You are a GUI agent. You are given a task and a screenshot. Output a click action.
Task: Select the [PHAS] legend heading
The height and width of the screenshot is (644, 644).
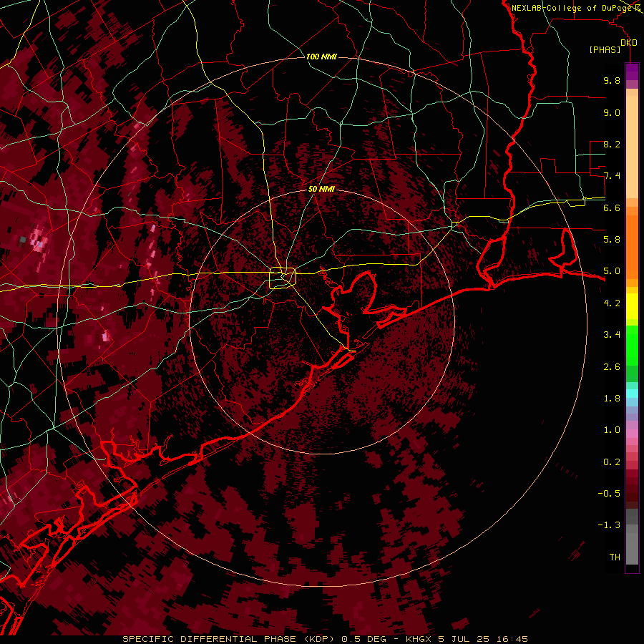coord(605,50)
